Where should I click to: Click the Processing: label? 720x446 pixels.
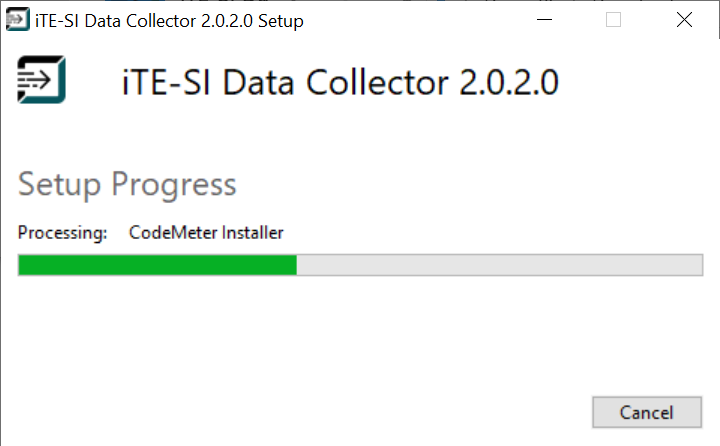coord(62,233)
